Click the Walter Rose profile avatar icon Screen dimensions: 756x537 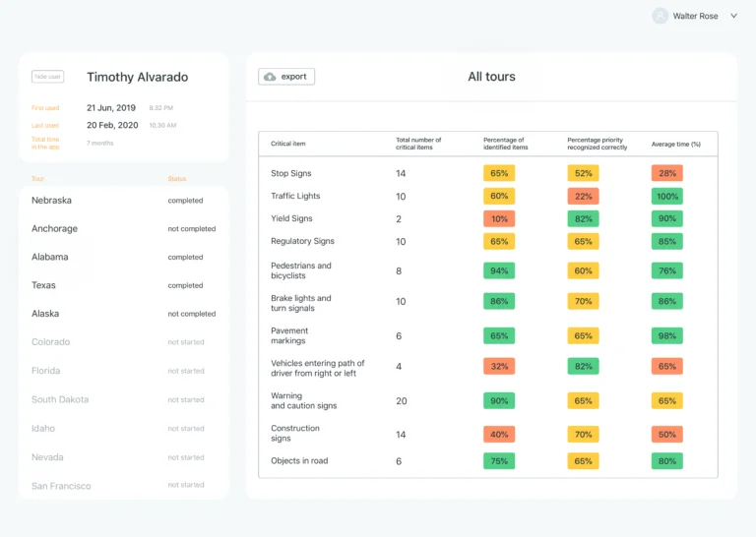tap(660, 16)
